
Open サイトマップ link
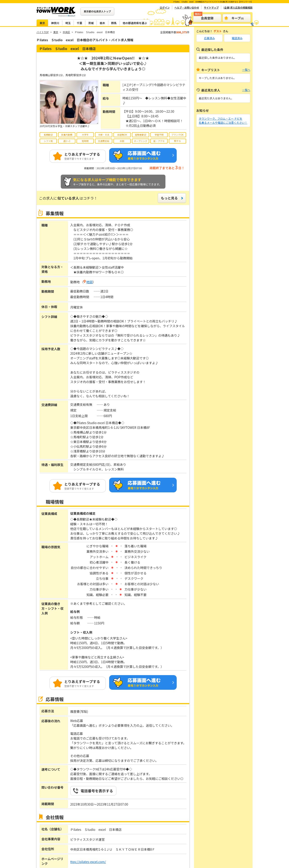point(211,8)
